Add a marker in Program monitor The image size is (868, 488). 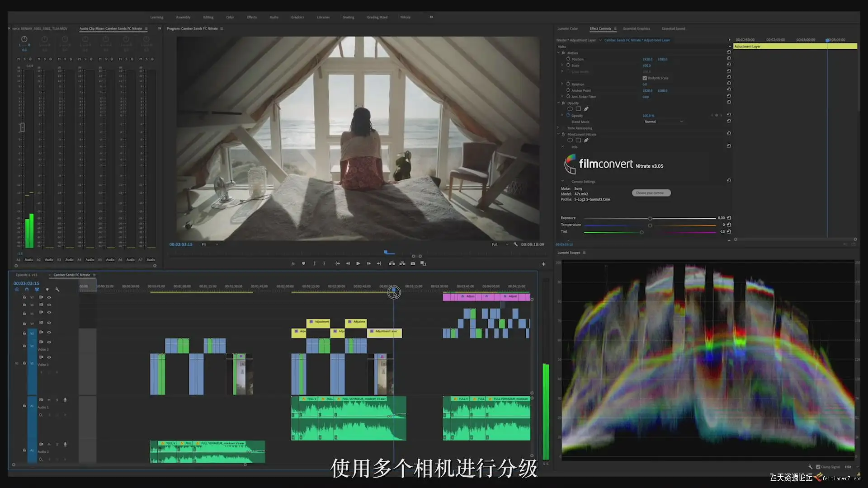point(303,263)
